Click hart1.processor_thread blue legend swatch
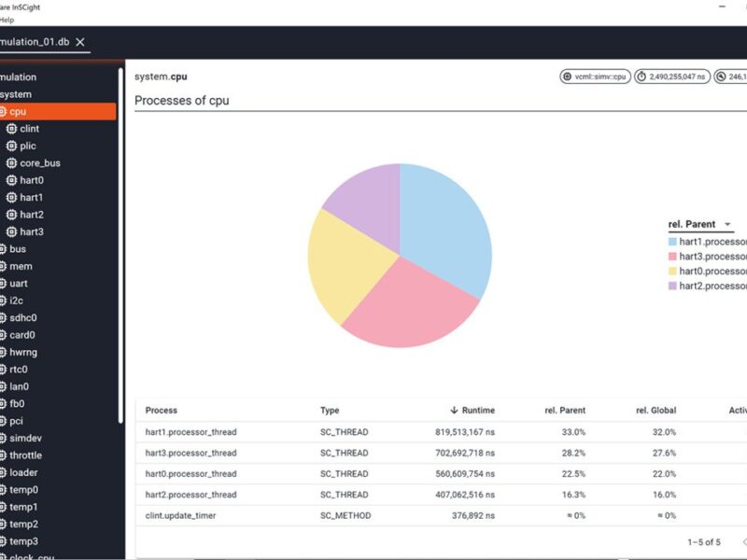Image resolution: width=747 pixels, height=560 pixels. [x=672, y=241]
